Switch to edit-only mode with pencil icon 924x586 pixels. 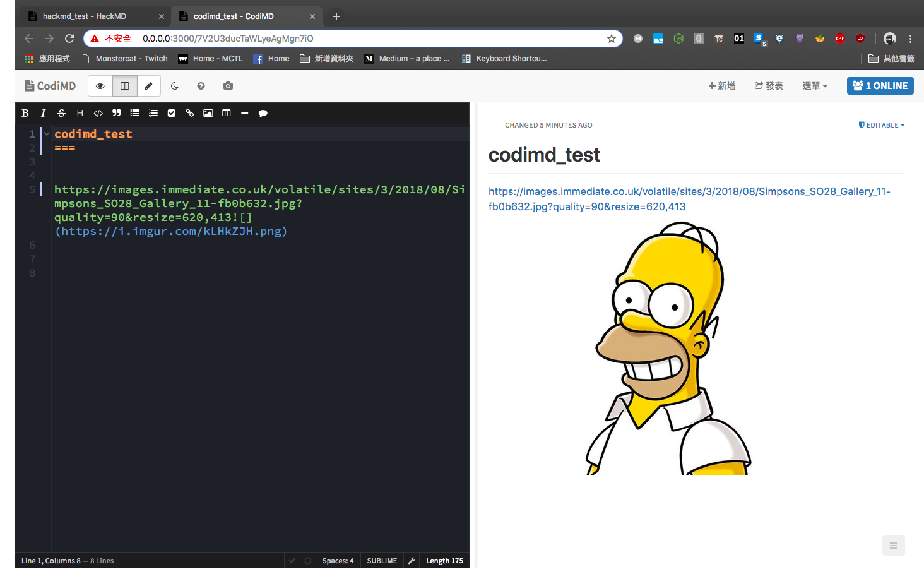tap(149, 86)
